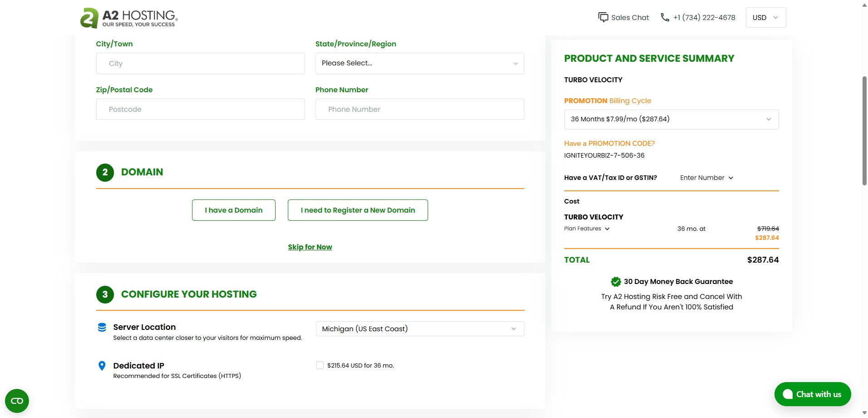Image resolution: width=868 pixels, height=418 pixels.
Task: Choose I need to Register a New Domain
Action: coord(358,210)
